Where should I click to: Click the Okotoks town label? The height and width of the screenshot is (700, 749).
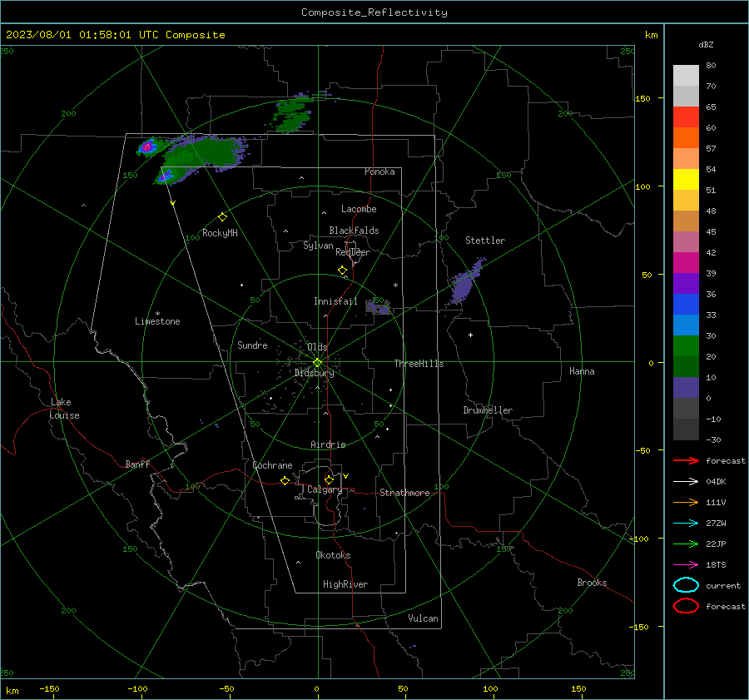(x=333, y=555)
